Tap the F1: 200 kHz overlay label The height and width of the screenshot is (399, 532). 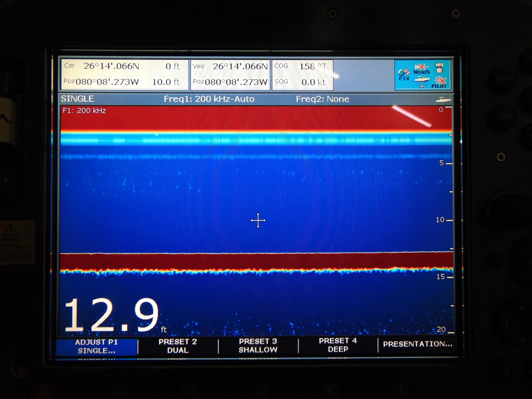tap(84, 111)
